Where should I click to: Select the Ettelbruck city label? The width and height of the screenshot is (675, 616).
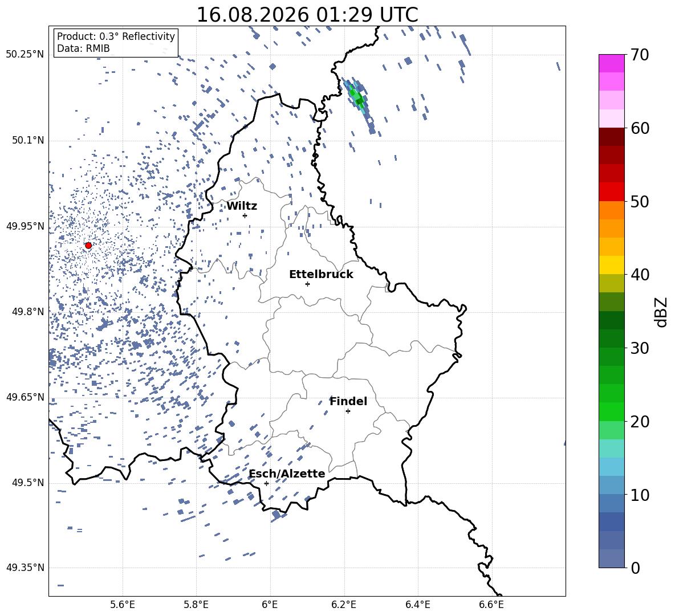(x=321, y=275)
